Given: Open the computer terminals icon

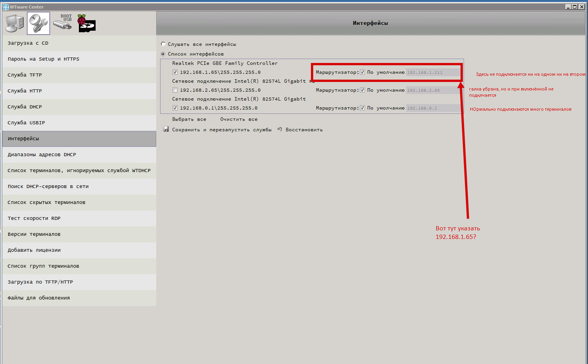Looking at the screenshot, I should 15,23.
